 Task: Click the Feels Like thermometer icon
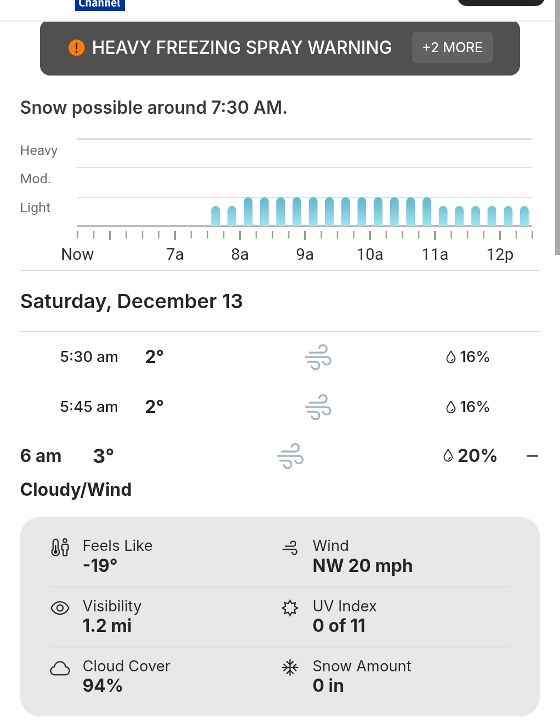(60, 548)
